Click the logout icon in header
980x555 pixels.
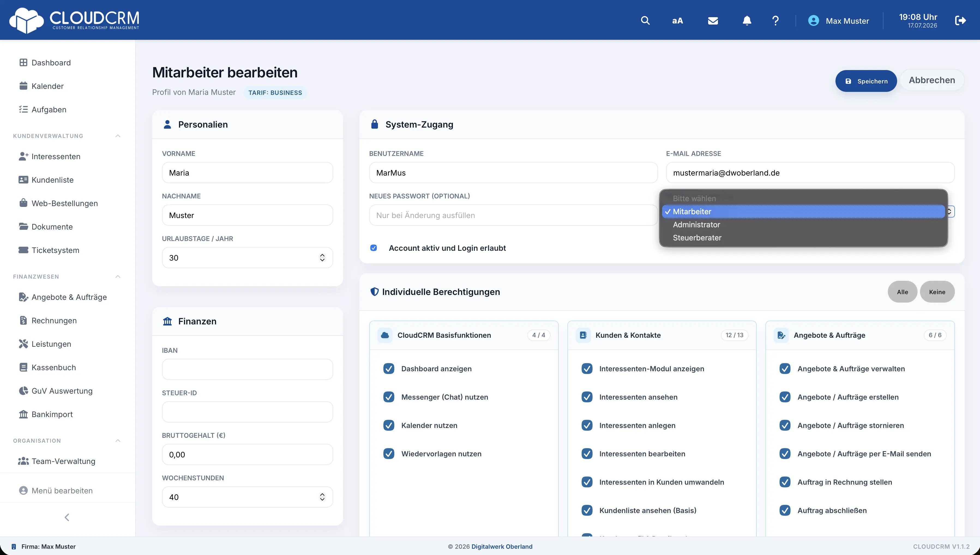[x=960, y=21]
